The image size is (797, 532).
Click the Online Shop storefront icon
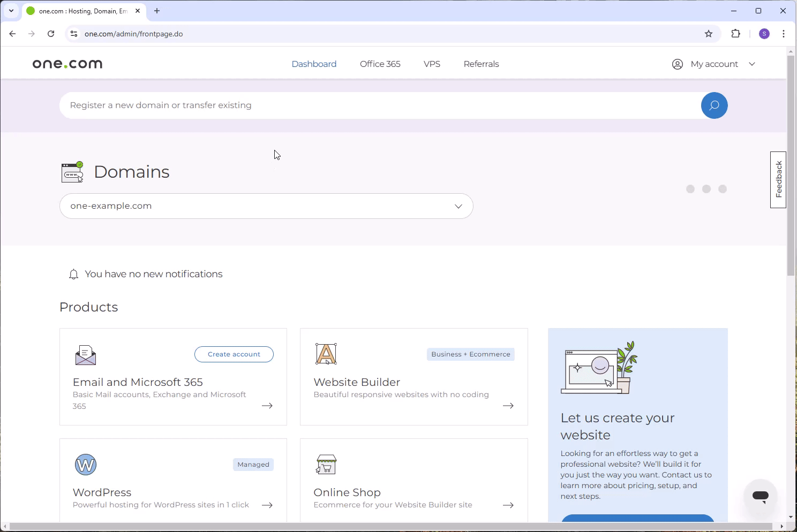pyautogui.click(x=326, y=463)
